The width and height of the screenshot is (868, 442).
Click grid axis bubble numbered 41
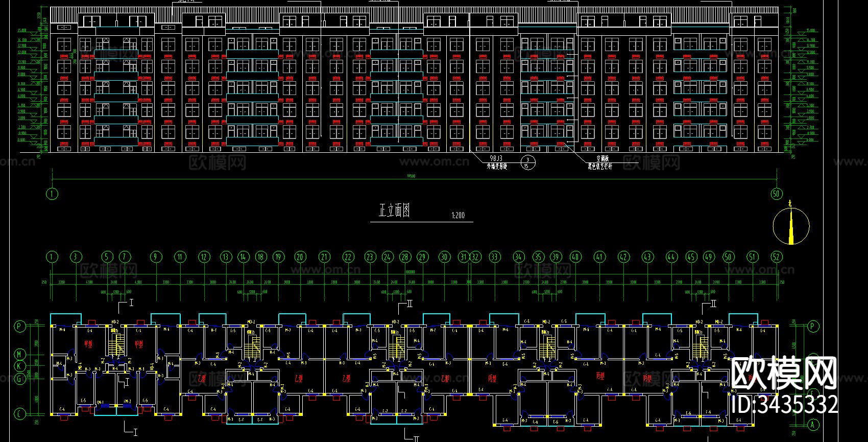pyautogui.click(x=599, y=257)
